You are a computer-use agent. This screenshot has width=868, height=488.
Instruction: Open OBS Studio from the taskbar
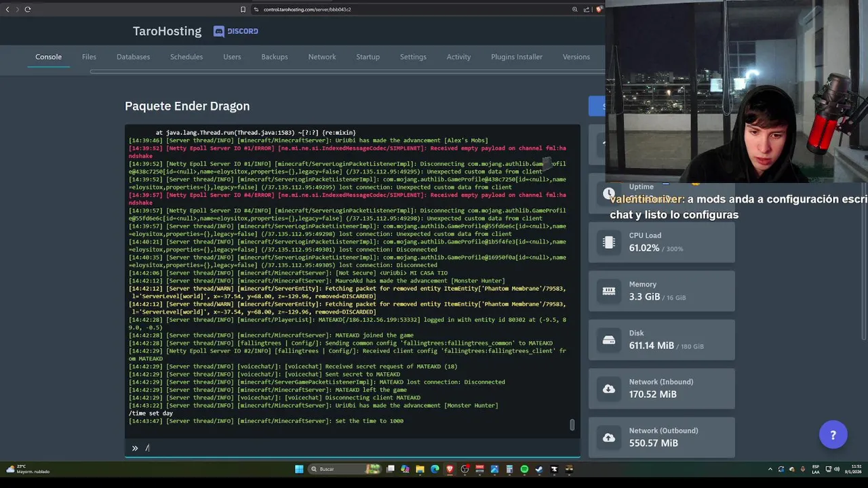coord(465,469)
